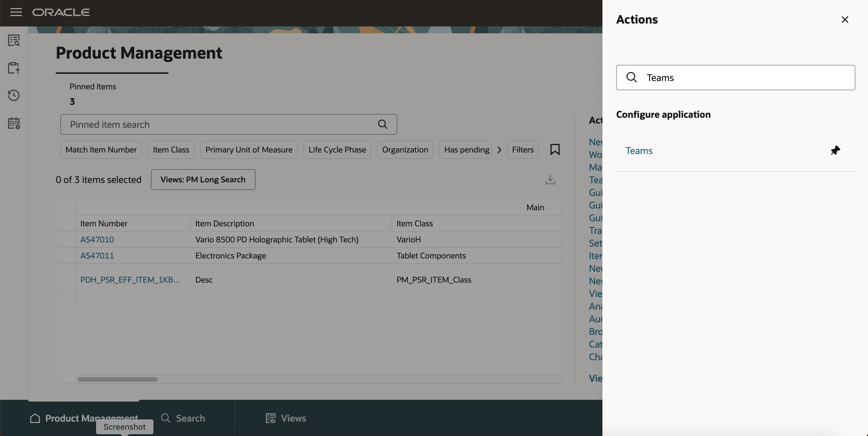Open the Item Class filter chip
The width and height of the screenshot is (868, 436).
[x=171, y=149]
